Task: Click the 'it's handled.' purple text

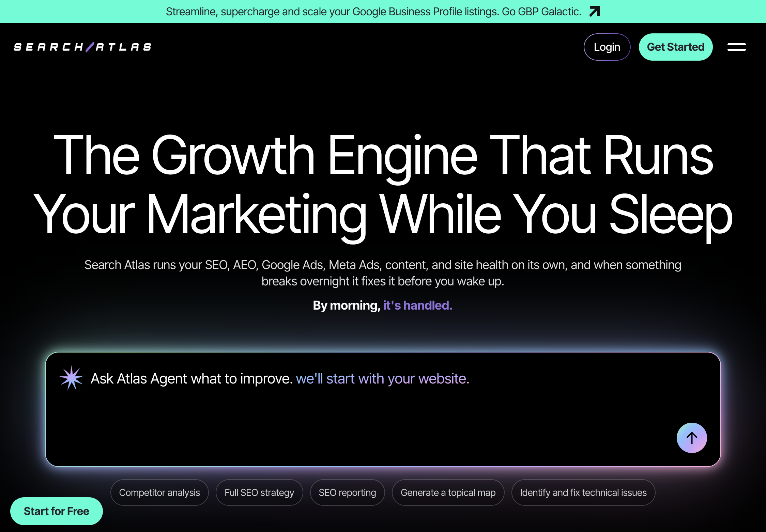Action: (418, 306)
